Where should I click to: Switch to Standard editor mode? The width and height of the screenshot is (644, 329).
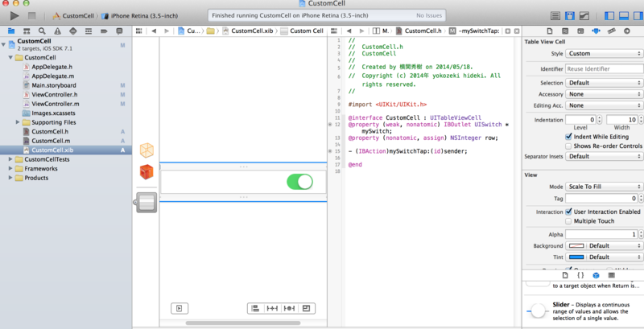click(555, 16)
